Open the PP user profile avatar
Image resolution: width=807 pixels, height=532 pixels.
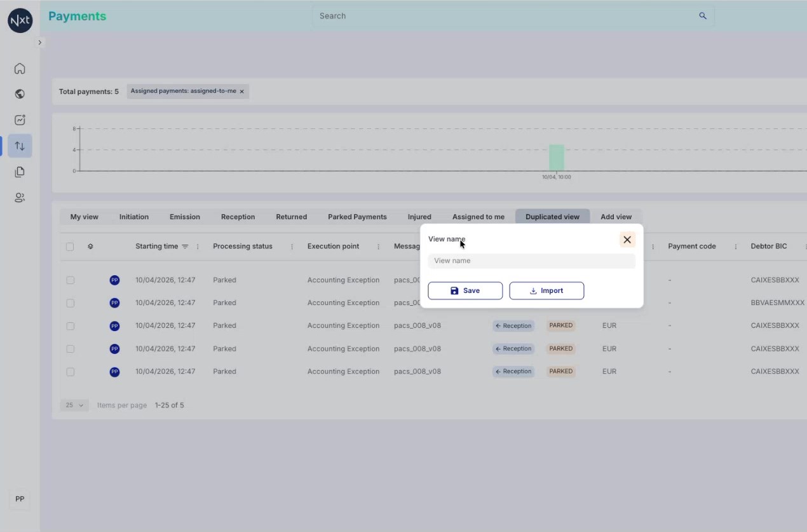tap(20, 499)
